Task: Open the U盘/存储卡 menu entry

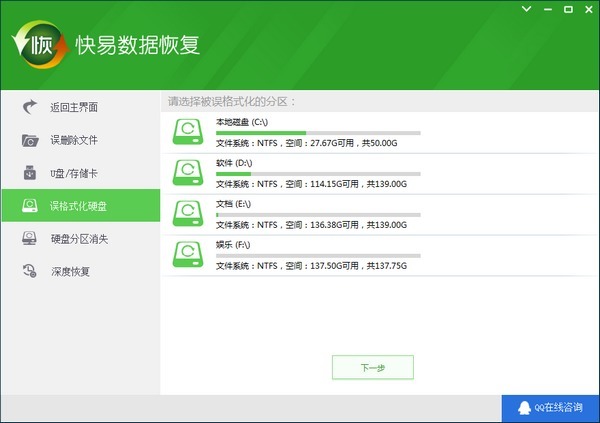Action: click(81, 173)
